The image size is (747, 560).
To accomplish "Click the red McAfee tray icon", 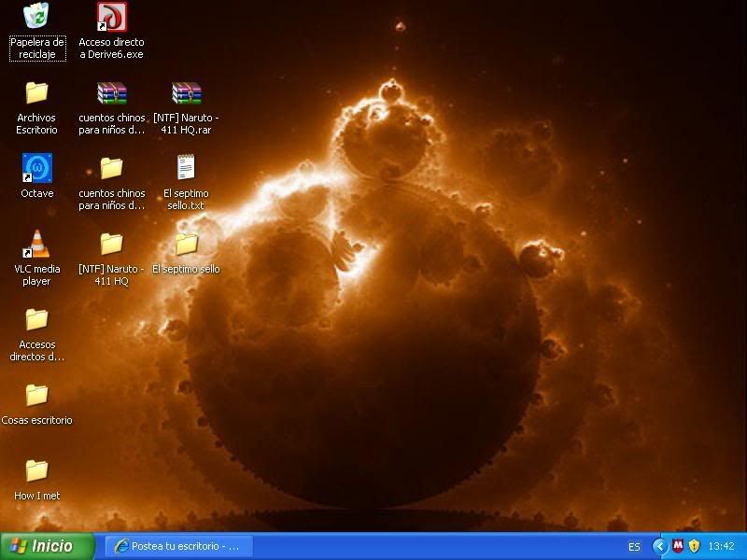I will coord(678,546).
